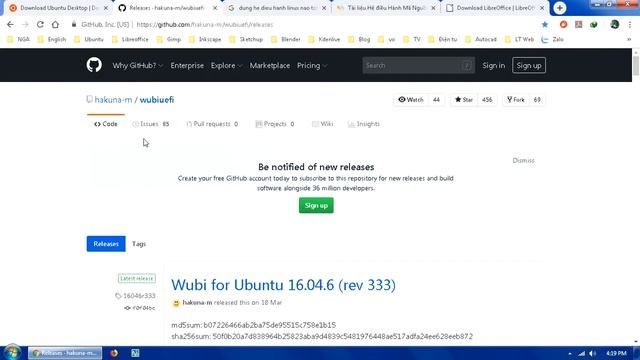Open the Inkscape bookmark folder
The image size is (640, 360).
coord(205,40)
